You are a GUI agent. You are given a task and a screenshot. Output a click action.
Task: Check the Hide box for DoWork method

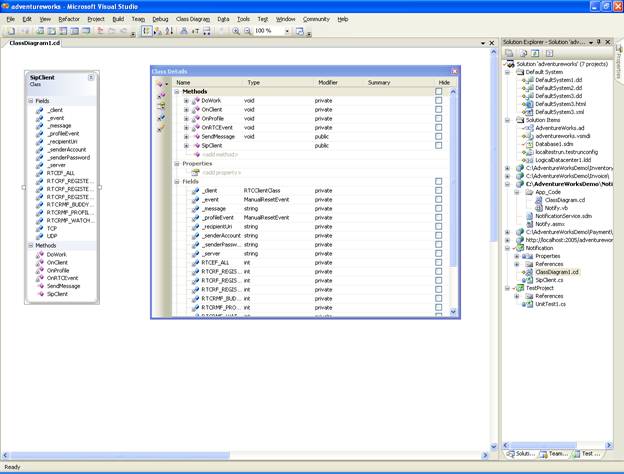(x=439, y=101)
